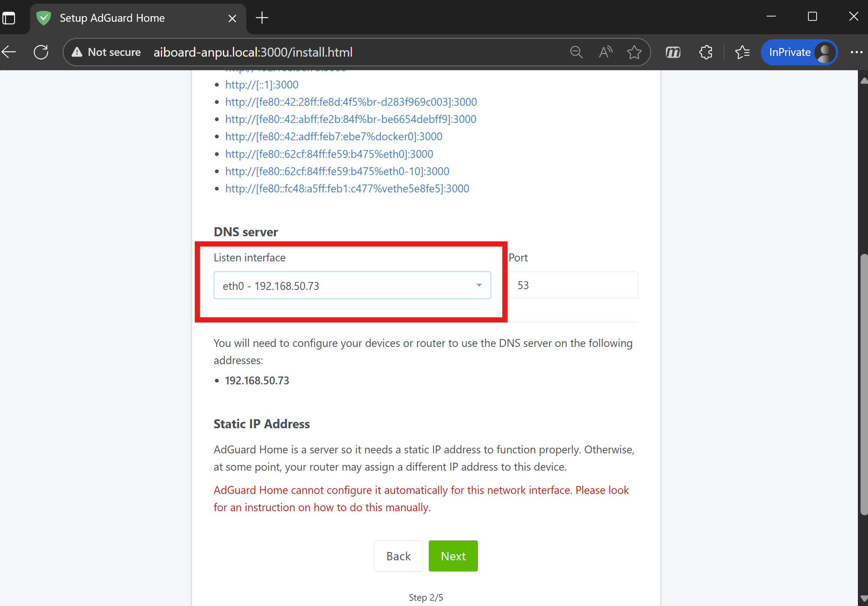This screenshot has height=606, width=868.
Task: Open the http://[::1]:3000 link
Action: click(x=261, y=85)
